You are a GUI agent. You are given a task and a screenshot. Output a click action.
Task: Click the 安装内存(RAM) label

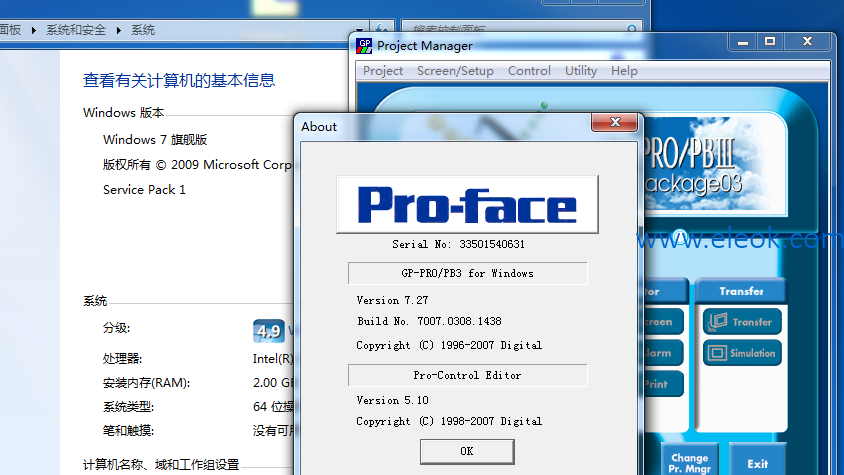tap(146, 383)
